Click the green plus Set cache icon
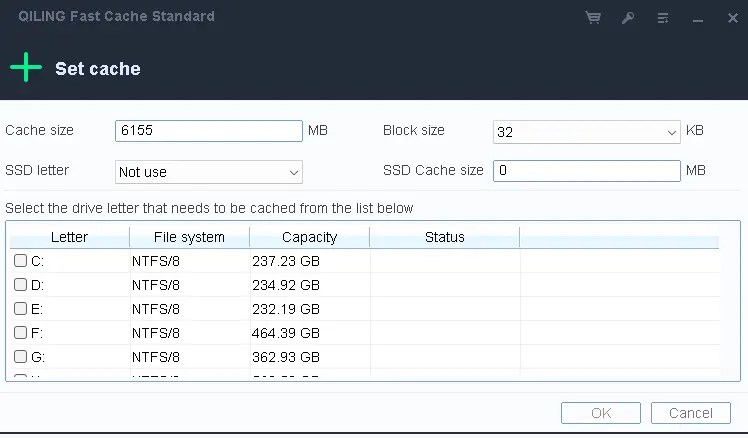 [26, 68]
